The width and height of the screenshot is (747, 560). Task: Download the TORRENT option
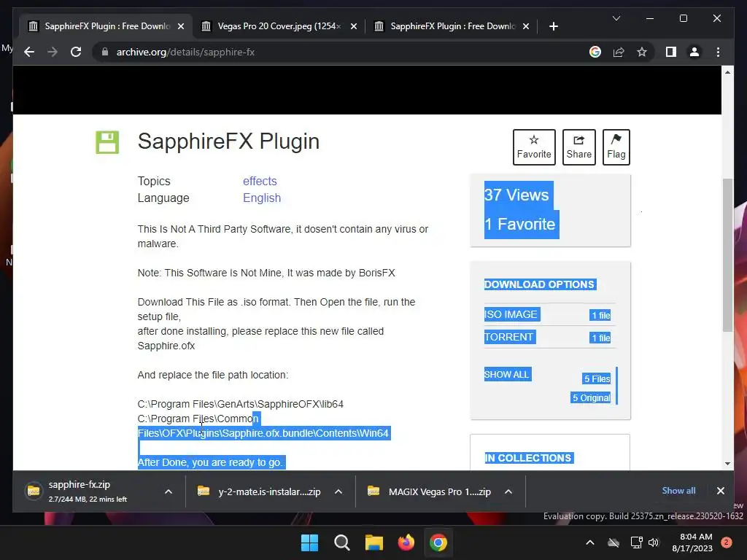[508, 337]
